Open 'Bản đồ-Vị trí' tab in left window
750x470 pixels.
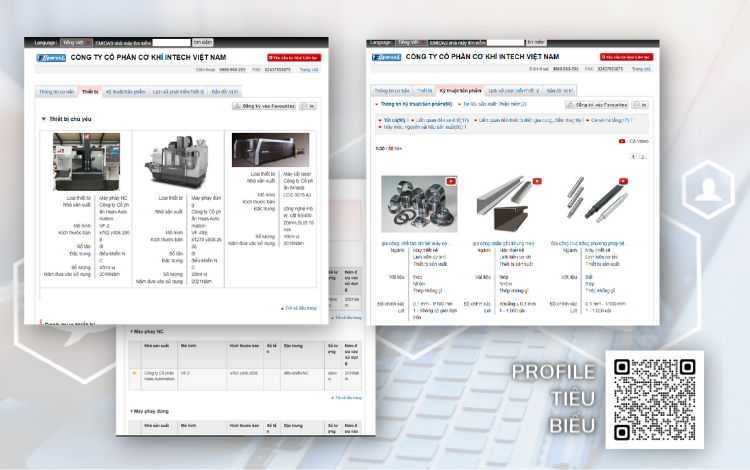coord(225,92)
